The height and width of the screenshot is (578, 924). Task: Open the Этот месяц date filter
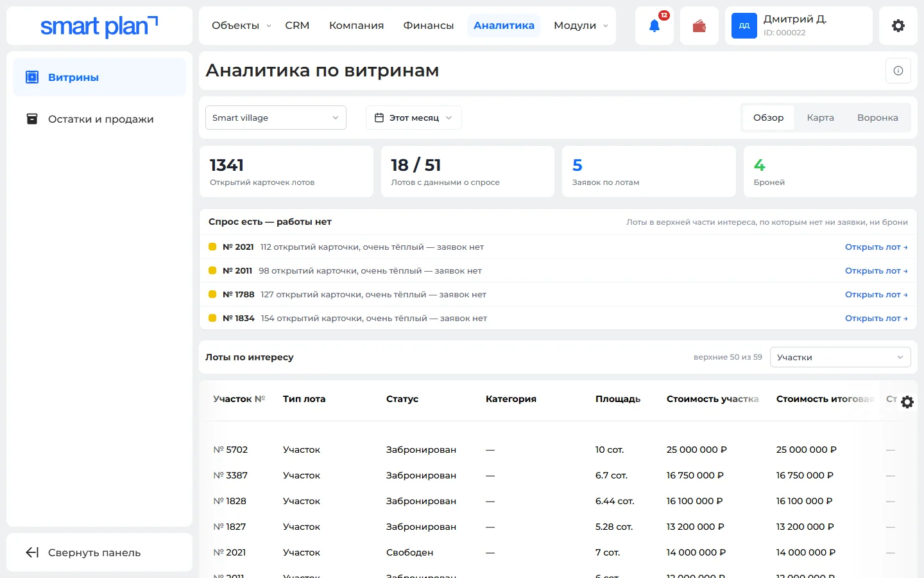click(x=414, y=118)
